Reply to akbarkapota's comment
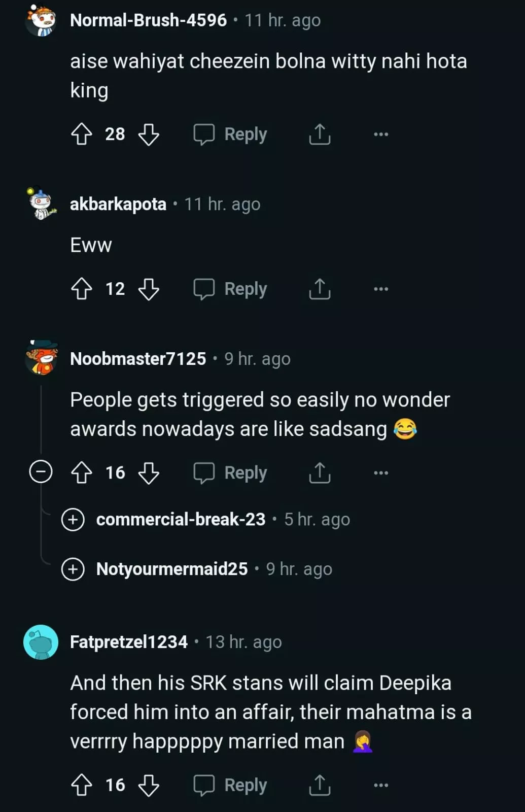 [230, 289]
